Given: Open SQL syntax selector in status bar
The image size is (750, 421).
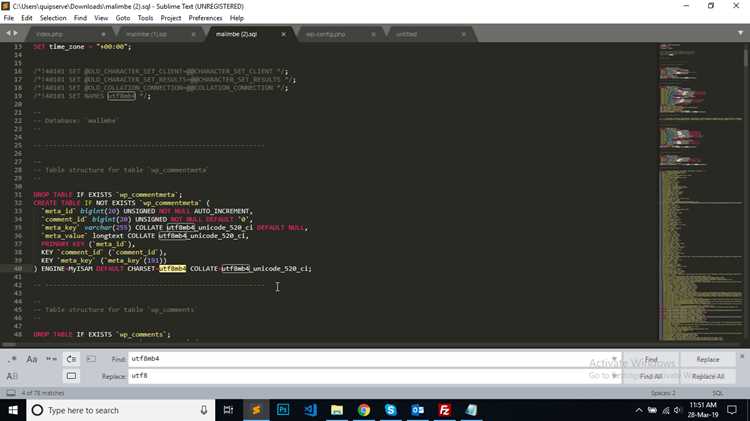Looking at the screenshot, I should (717, 393).
